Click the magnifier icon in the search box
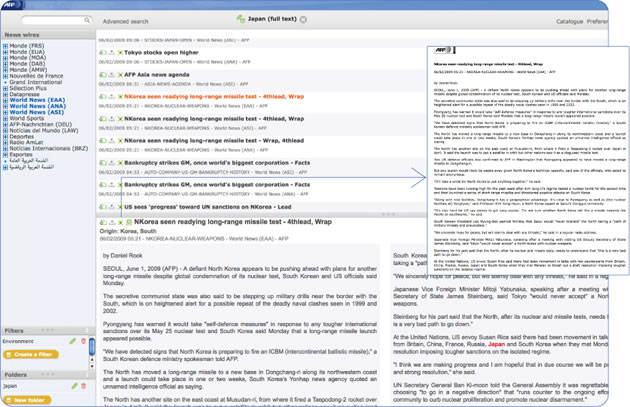 [x=87, y=20]
